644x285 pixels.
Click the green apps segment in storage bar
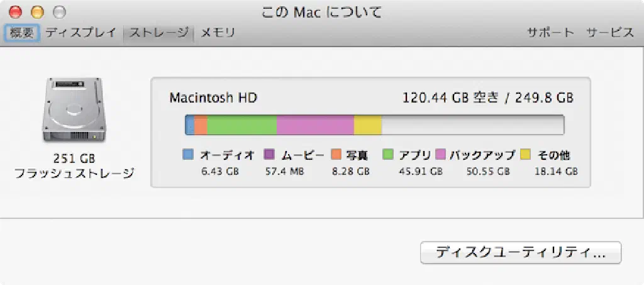[x=241, y=125]
